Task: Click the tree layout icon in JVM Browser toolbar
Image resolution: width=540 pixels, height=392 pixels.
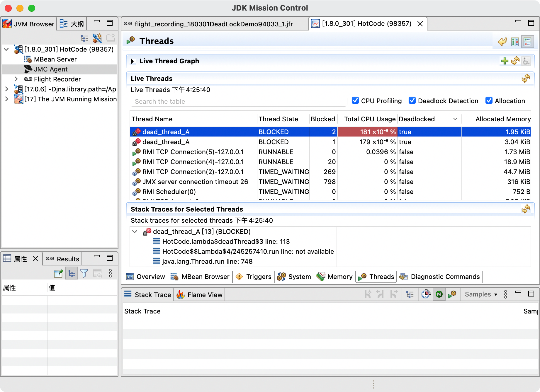Action: [84, 38]
